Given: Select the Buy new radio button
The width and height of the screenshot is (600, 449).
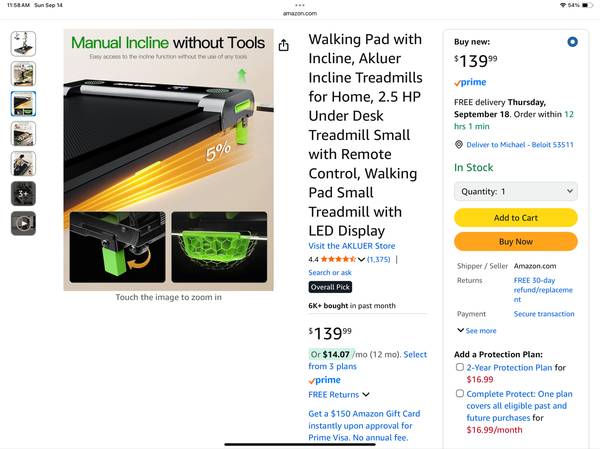Looking at the screenshot, I should (x=572, y=42).
